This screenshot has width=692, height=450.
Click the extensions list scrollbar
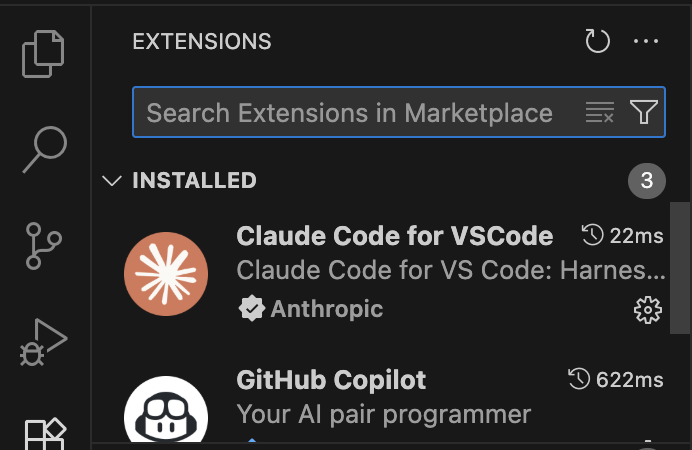point(680,267)
